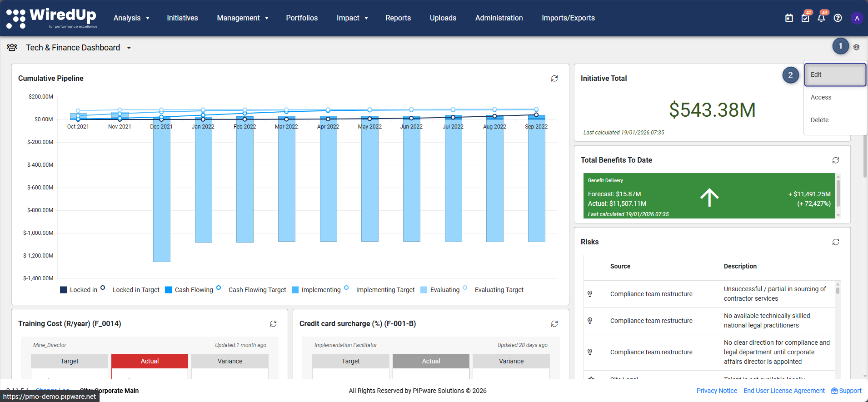Click the Sep 2022 bar in Cumulative Pipeline
This screenshot has height=402, width=868.
pos(536,178)
